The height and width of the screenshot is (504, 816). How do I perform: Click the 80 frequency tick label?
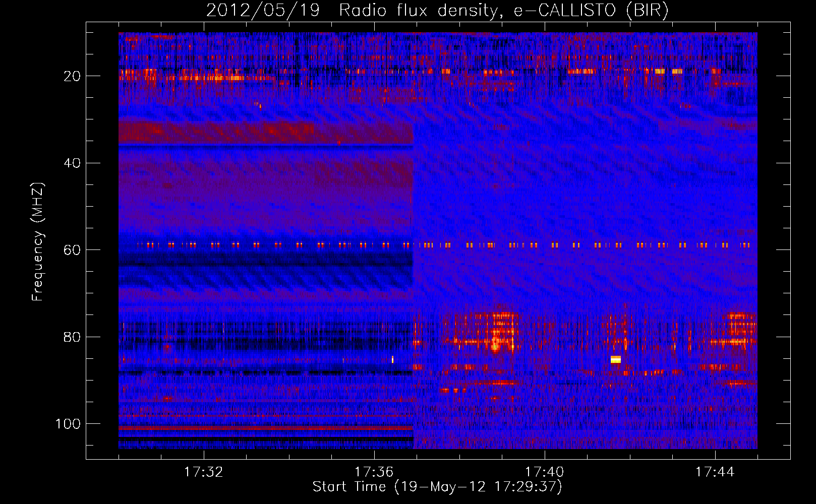72,337
